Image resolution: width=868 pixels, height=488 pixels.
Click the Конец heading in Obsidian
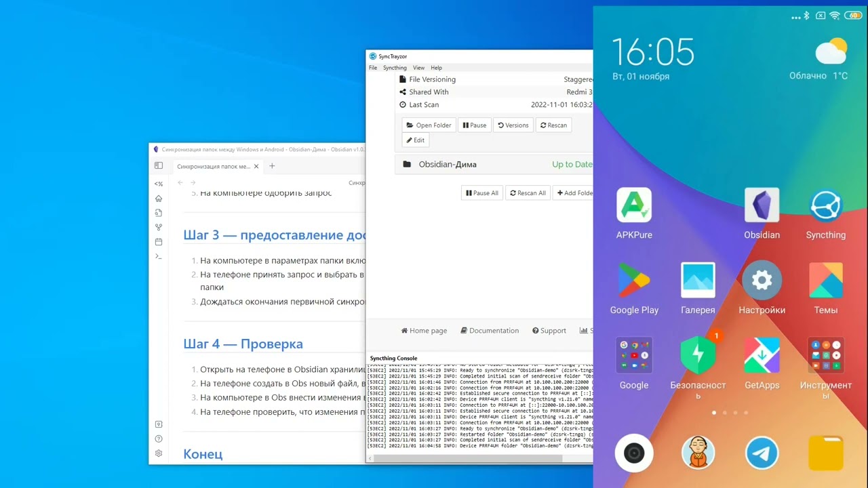(x=203, y=453)
